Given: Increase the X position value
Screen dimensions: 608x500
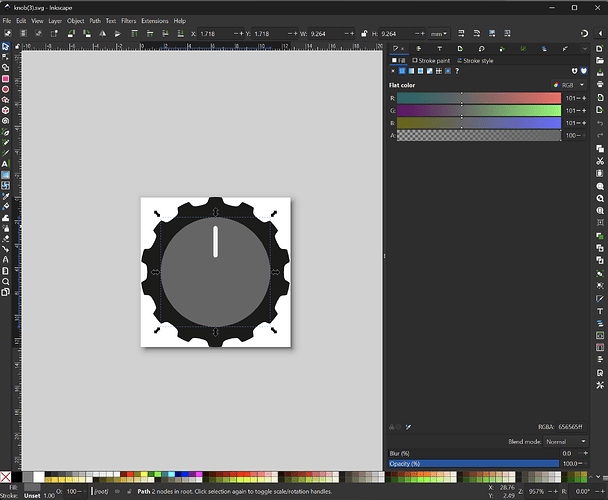Looking at the screenshot, I should (242, 34).
